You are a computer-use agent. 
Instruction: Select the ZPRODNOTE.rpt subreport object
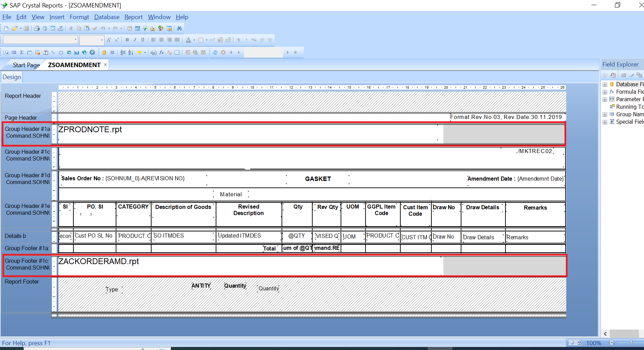tap(248, 133)
